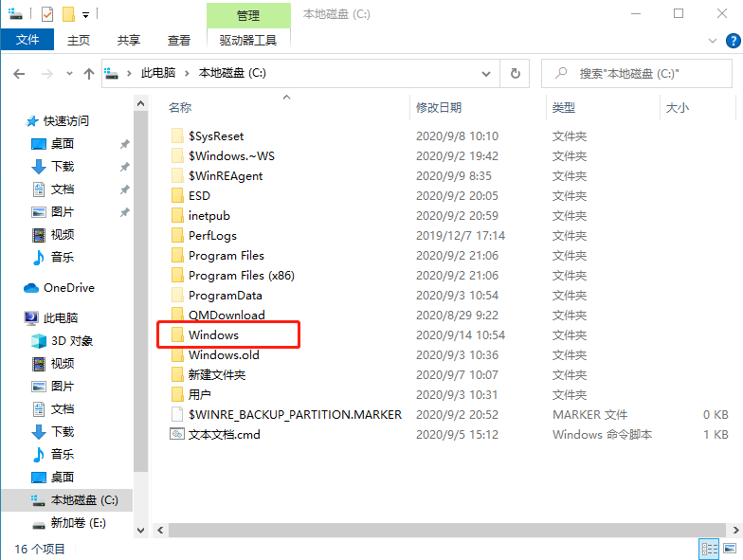Screen dimensions: 743x560
Task: Open 桌面 under quick access
Action: (63, 144)
